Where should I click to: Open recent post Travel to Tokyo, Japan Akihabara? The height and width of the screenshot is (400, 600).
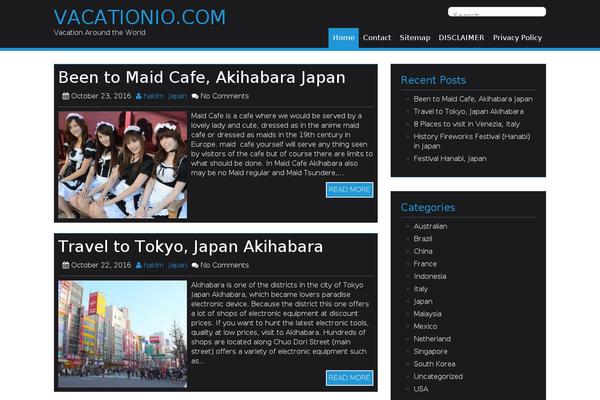coord(468,112)
